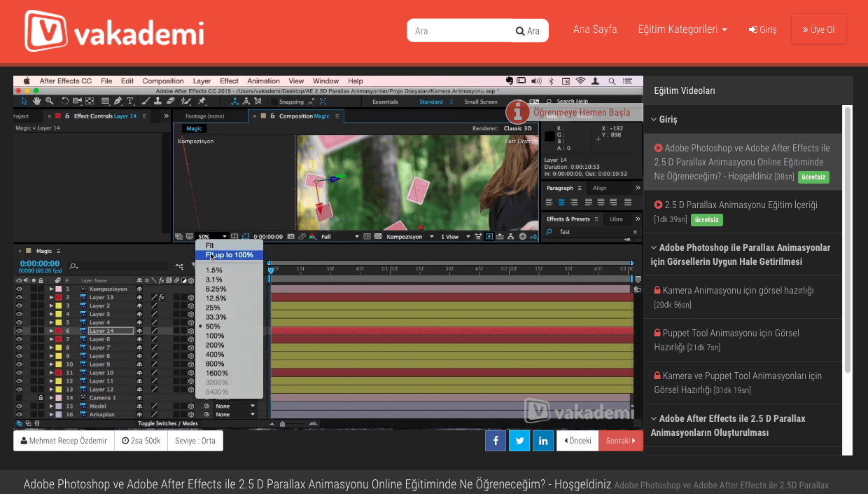Share on LinkedIn
The width and height of the screenshot is (868, 494).
click(543, 441)
